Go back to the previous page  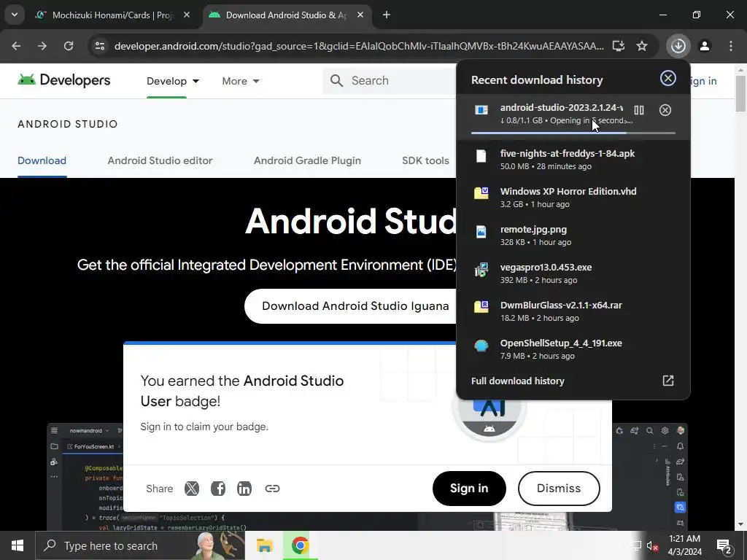coord(16,46)
